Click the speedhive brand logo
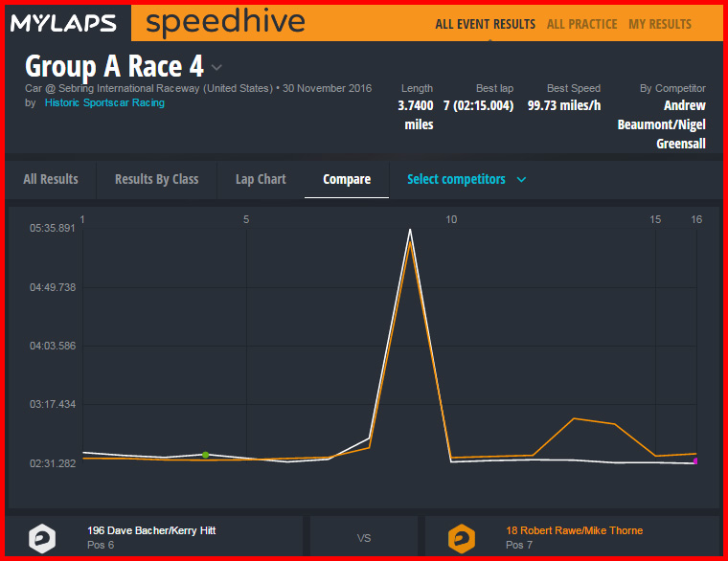Image resolution: width=728 pixels, height=561 pixels. (225, 22)
